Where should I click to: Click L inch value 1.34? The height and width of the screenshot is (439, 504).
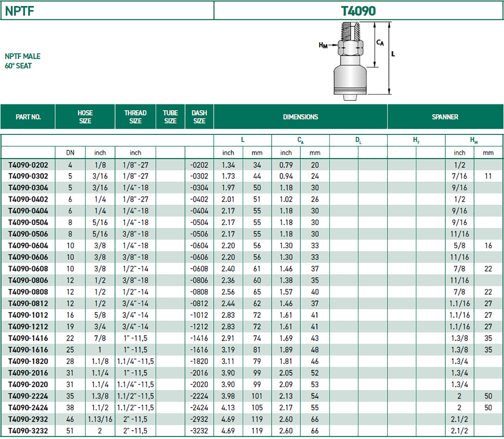click(x=228, y=165)
